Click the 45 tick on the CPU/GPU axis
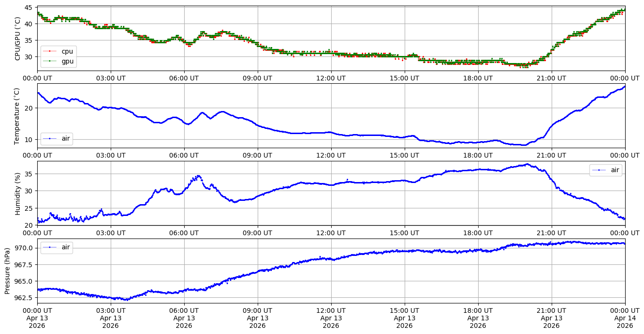The width and height of the screenshot is (644, 334). 28,8
